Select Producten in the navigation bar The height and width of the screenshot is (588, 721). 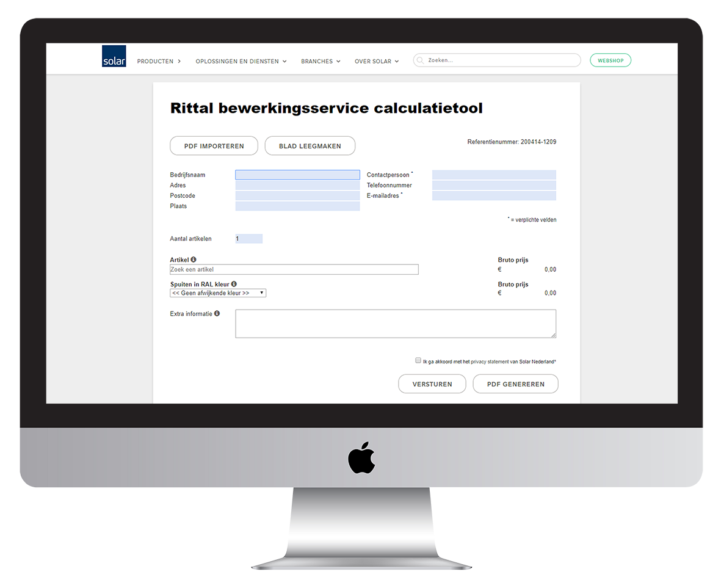pos(155,61)
